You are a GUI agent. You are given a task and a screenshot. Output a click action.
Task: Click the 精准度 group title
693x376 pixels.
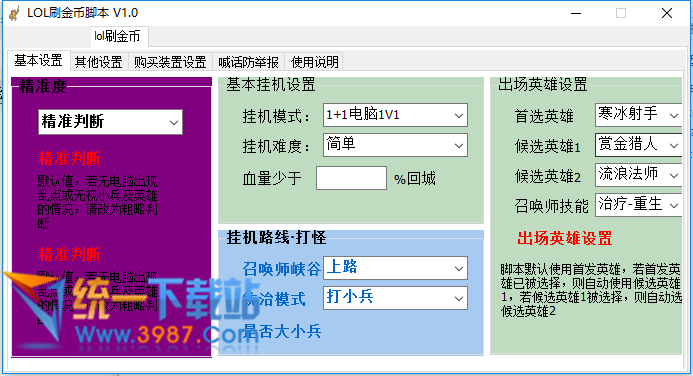tap(43, 86)
